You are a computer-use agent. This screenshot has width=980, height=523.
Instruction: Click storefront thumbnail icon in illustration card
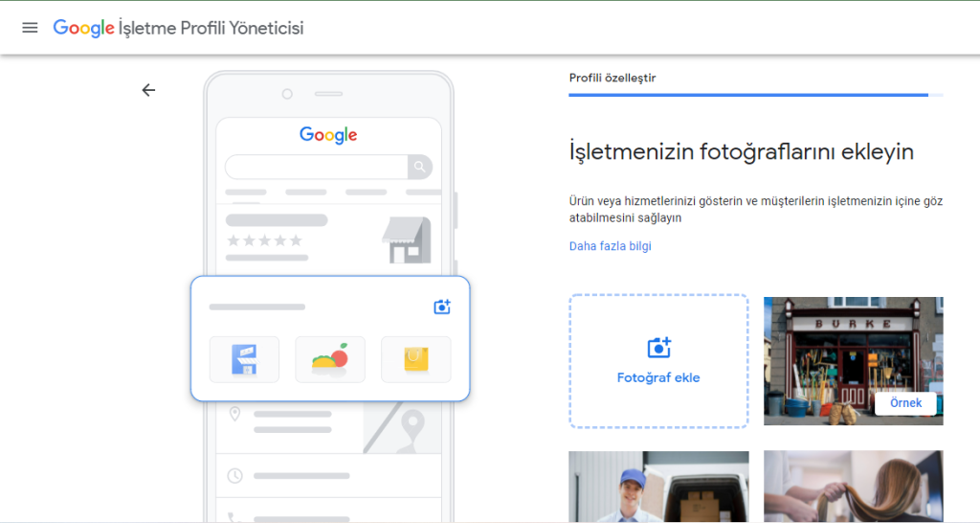coord(244,360)
